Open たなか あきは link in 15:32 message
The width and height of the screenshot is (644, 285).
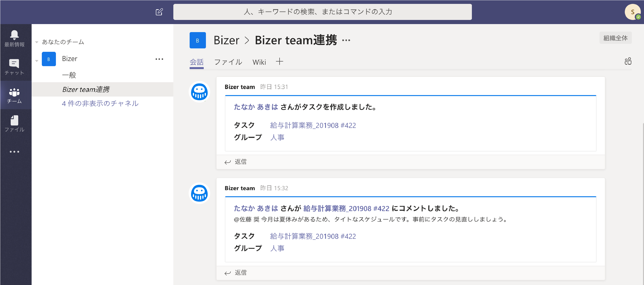click(256, 208)
